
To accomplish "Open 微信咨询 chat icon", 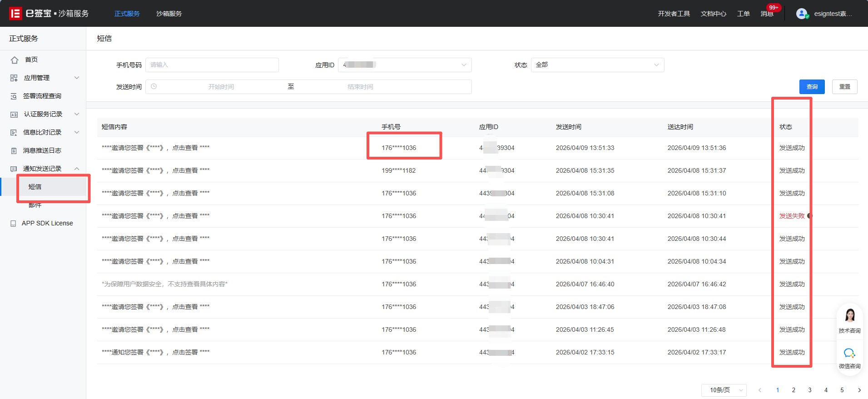I will point(849,353).
